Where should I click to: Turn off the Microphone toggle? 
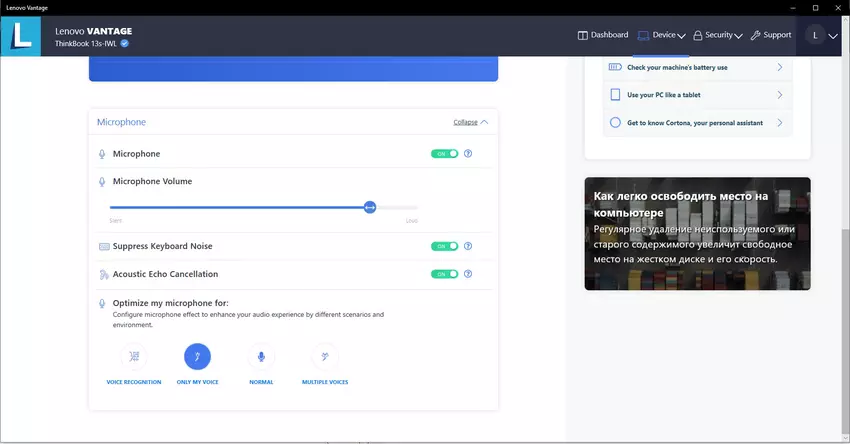pos(444,154)
